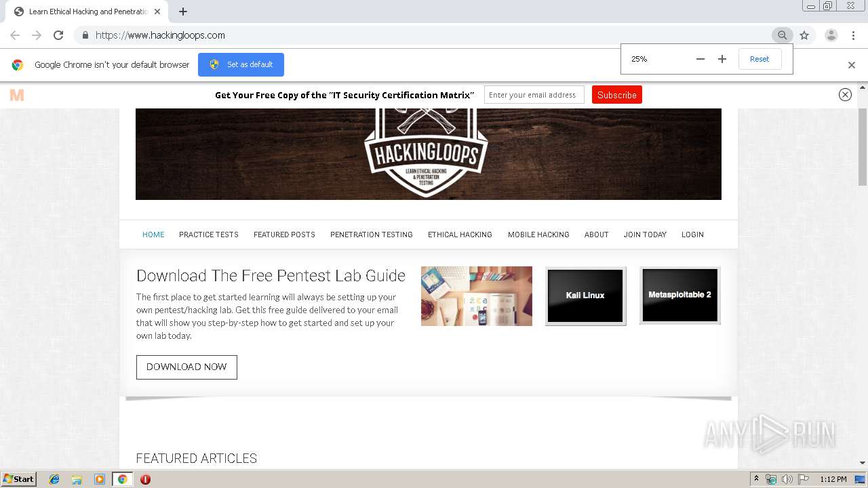Open the PRACTICE TESTS menu item
The image size is (868, 488).
point(209,235)
